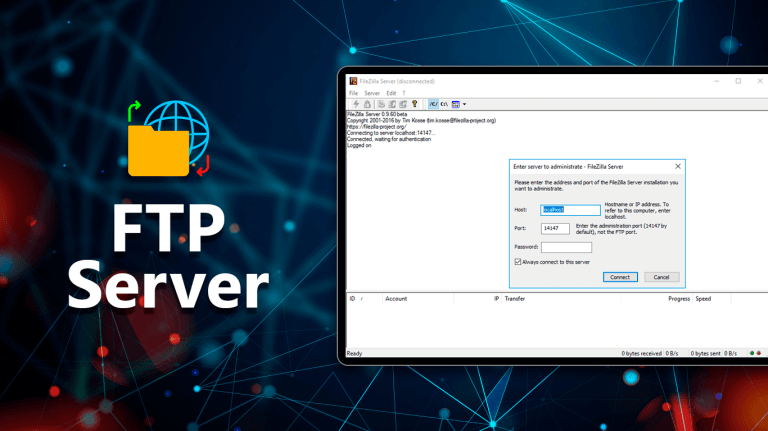Click log line 'https://filezilla-project.org/'
The height and width of the screenshot is (431, 768).
376,127
